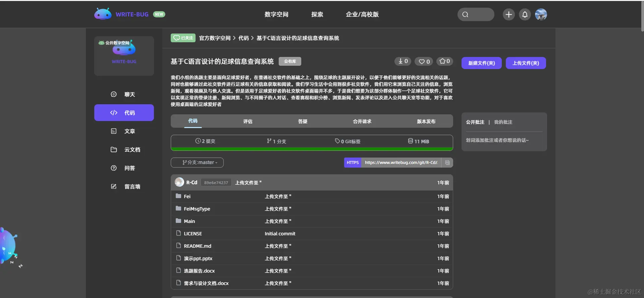Click R-Cd committer avatar icon
This screenshot has width=644, height=298.
(x=179, y=182)
